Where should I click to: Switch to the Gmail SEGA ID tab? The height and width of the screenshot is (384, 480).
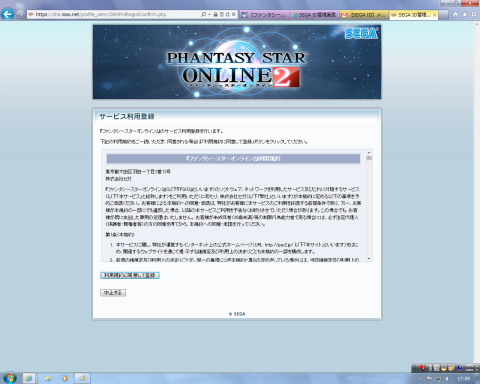(x=364, y=15)
